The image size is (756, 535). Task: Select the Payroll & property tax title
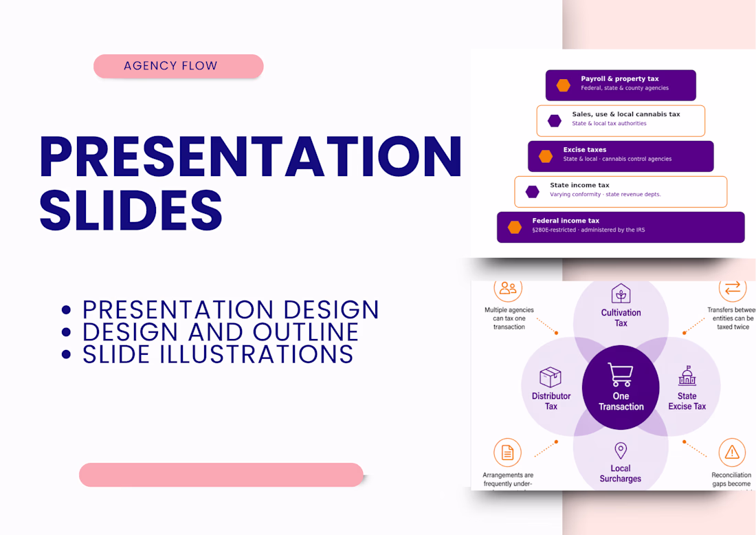tap(619, 78)
